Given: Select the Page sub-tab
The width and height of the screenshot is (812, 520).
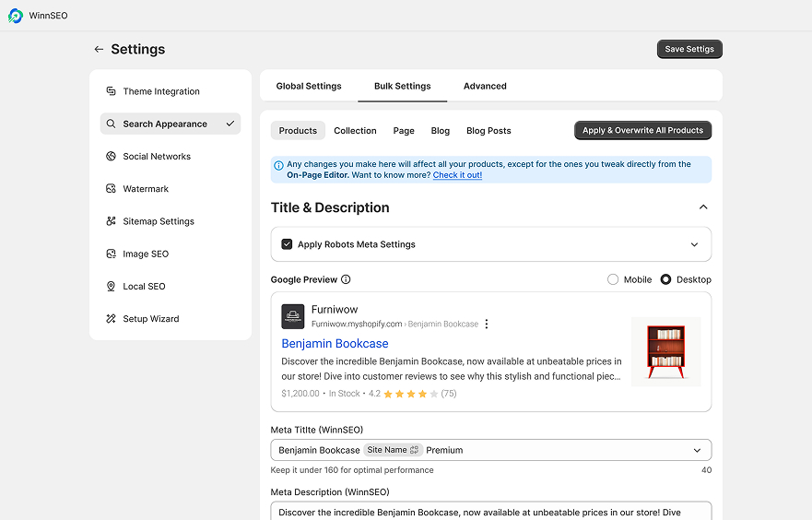Looking at the screenshot, I should (404, 131).
